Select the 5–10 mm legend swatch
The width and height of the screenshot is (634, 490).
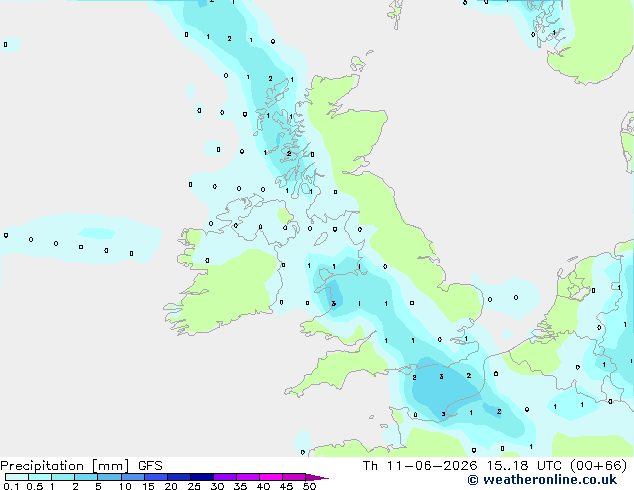tap(109, 477)
